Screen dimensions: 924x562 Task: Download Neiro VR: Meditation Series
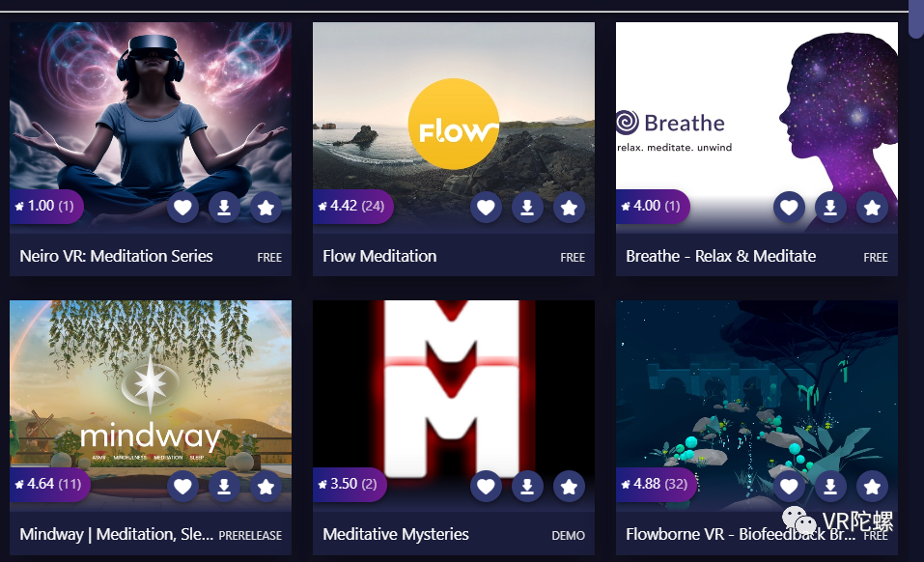[x=224, y=208]
